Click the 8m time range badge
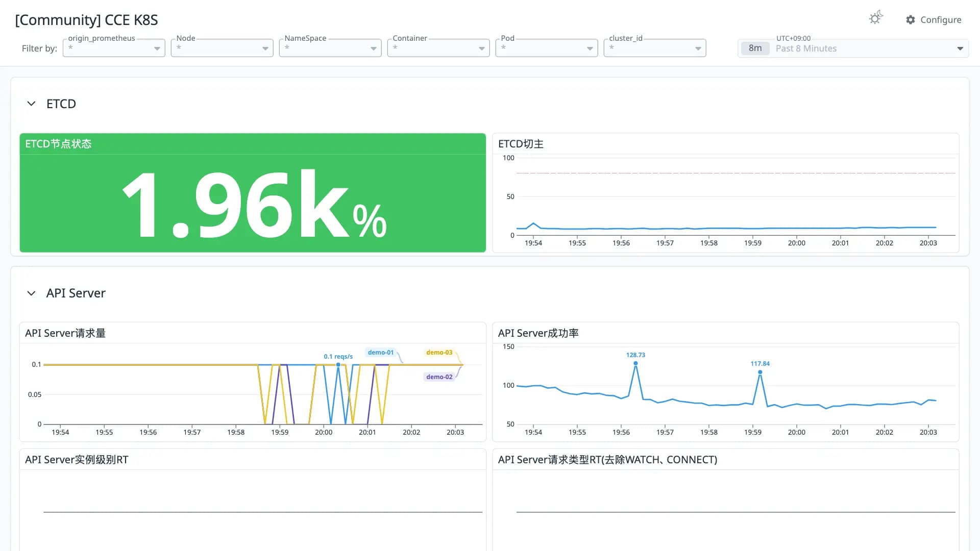 tap(755, 48)
